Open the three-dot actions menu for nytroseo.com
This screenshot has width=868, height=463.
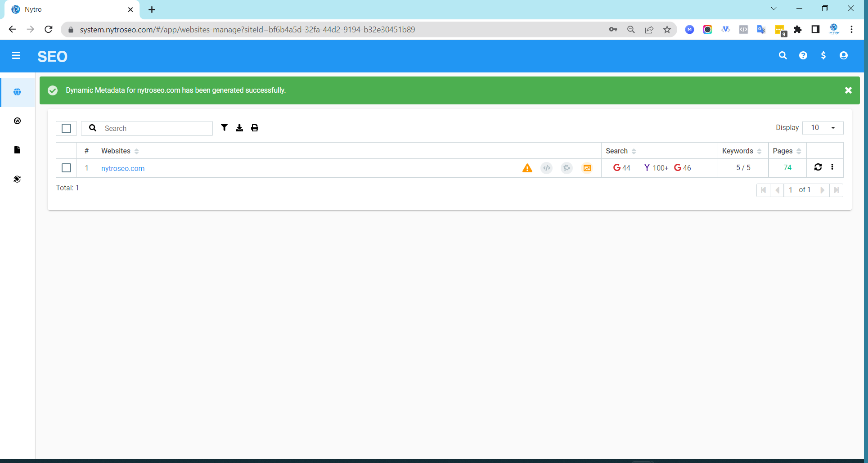click(832, 167)
